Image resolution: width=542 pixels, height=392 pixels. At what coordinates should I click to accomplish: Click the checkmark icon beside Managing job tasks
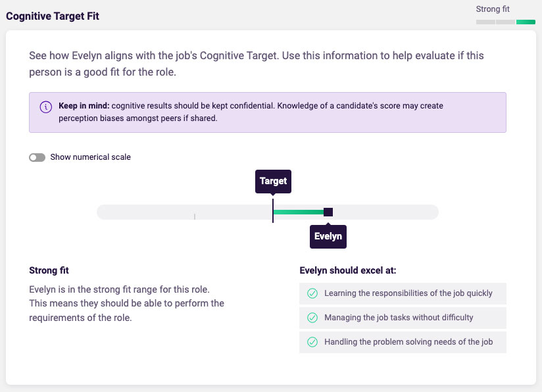coord(312,318)
